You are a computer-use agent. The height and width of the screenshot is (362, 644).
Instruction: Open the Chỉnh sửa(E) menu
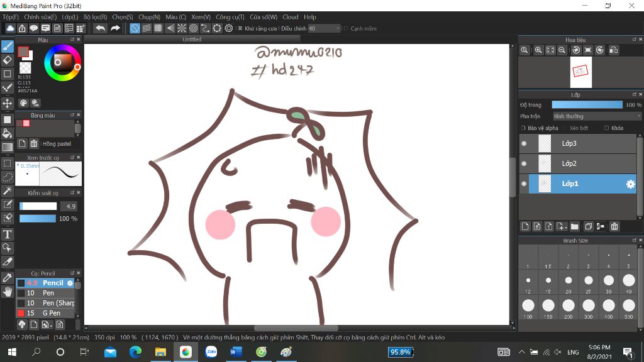40,17
